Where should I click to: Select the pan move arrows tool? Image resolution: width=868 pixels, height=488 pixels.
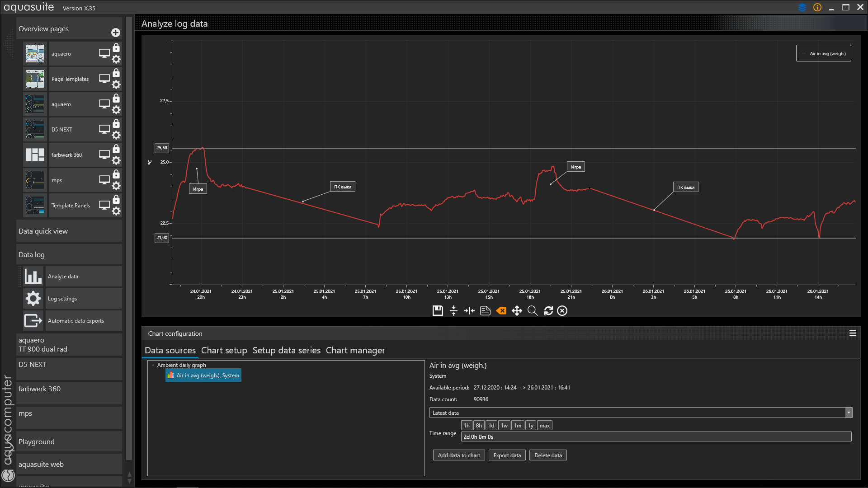tap(517, 311)
